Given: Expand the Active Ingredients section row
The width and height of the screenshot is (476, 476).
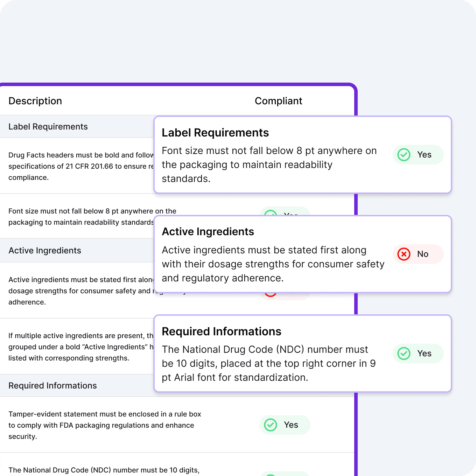Looking at the screenshot, I should (45, 251).
